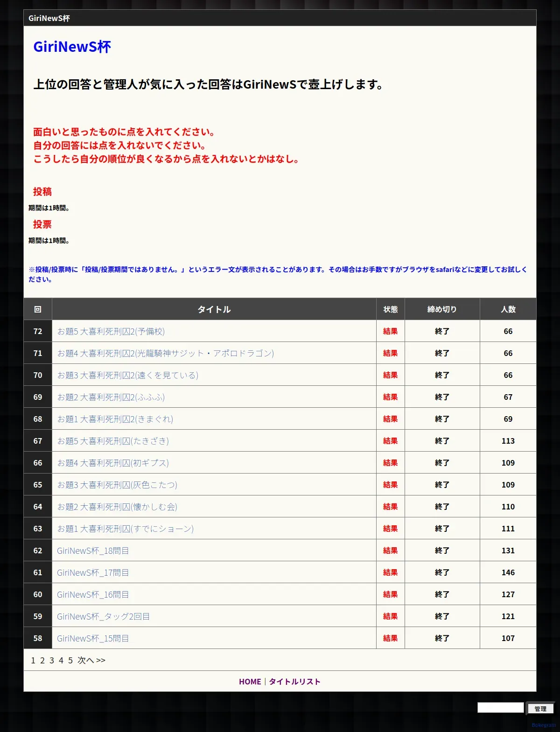
Task: Open お題4 大喜利死刑囚(初ギプス) title
Action: tap(113, 463)
